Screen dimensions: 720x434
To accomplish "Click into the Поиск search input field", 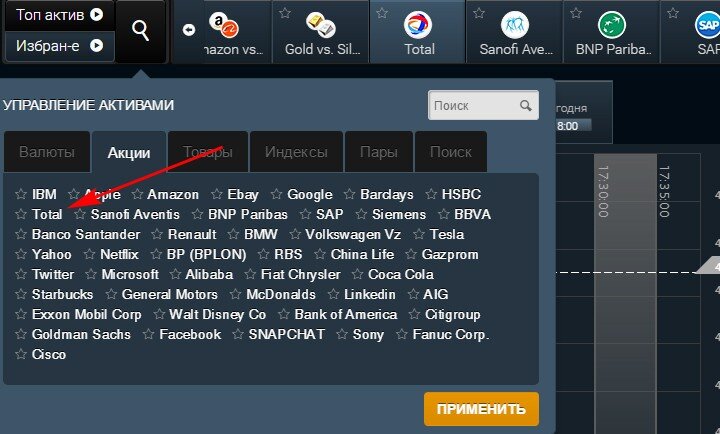I will [x=483, y=105].
